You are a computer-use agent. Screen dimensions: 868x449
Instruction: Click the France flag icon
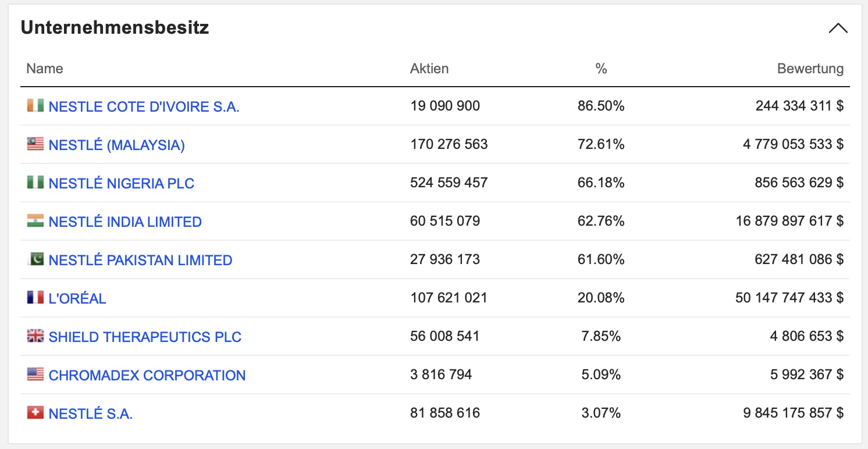(35, 298)
